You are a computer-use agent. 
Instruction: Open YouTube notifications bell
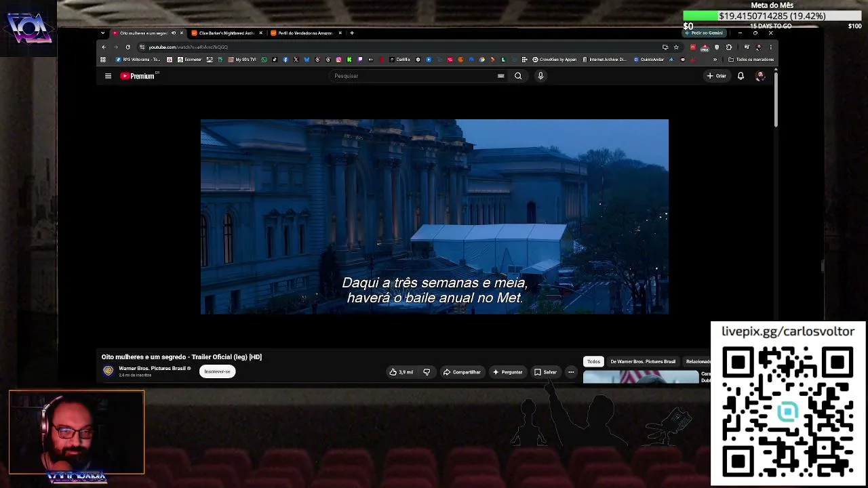[x=741, y=76]
